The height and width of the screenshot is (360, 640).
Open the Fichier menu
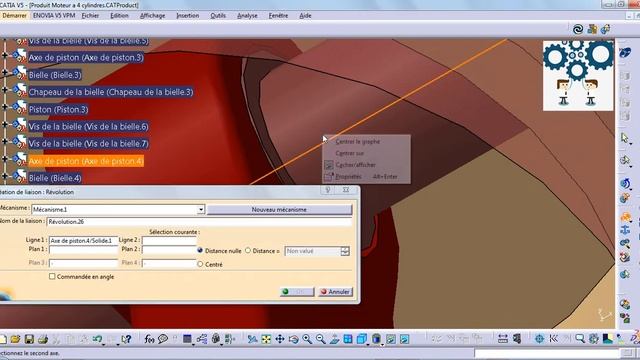[x=90, y=16]
